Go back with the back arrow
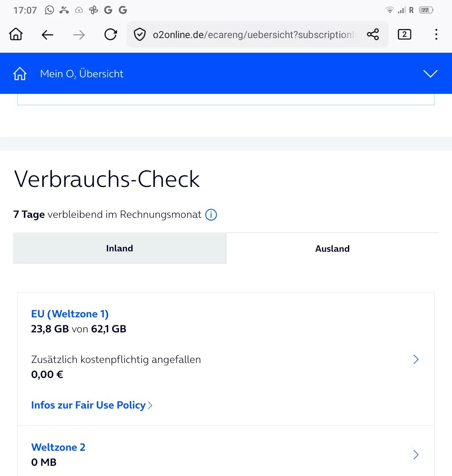The height and width of the screenshot is (476, 452). 47,35
